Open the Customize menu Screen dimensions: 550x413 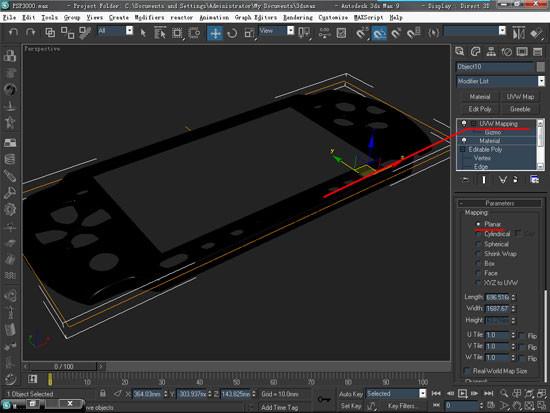333,18
